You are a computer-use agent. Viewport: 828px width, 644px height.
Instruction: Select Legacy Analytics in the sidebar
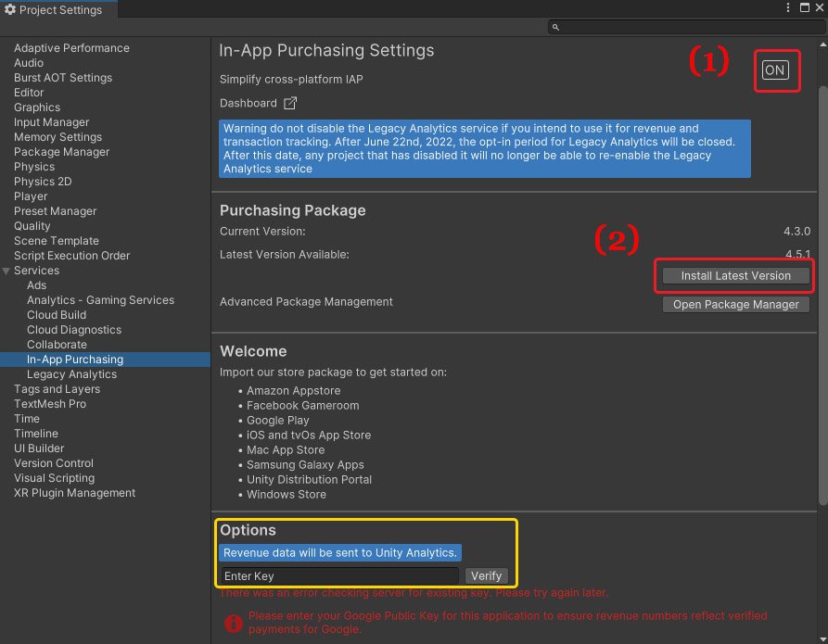click(x=71, y=374)
